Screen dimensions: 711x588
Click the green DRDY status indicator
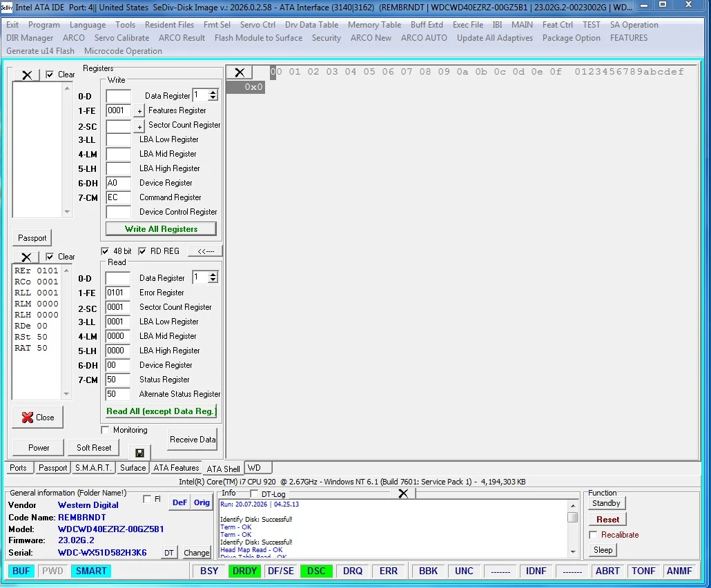pos(244,571)
